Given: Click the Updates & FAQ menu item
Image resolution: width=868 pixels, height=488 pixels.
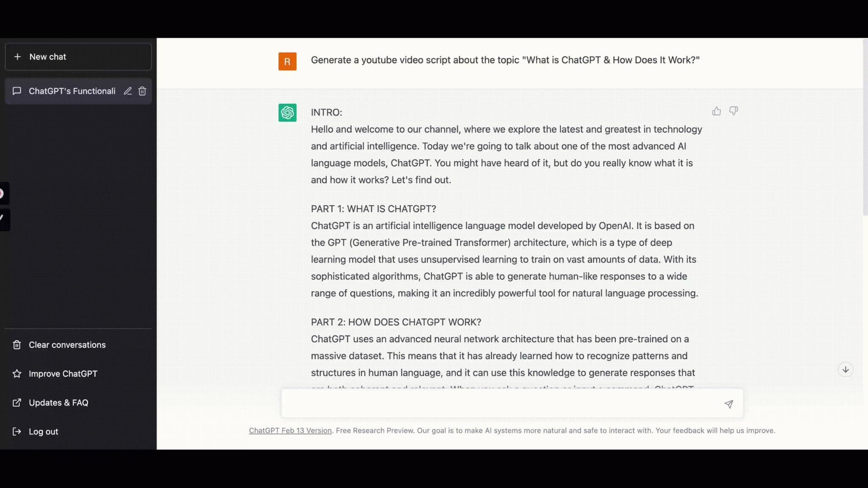Looking at the screenshot, I should [58, 402].
